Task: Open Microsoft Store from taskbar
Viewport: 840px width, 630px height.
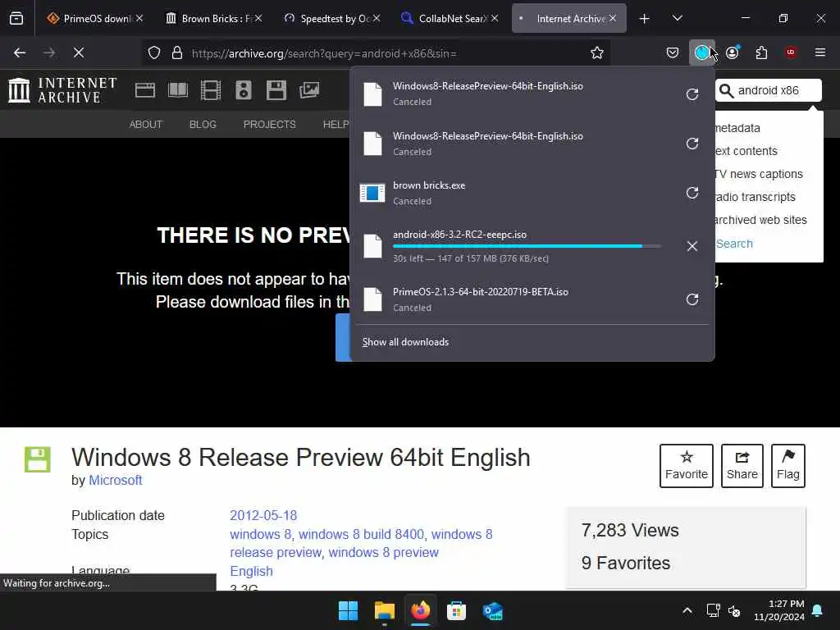Action: [x=456, y=610]
